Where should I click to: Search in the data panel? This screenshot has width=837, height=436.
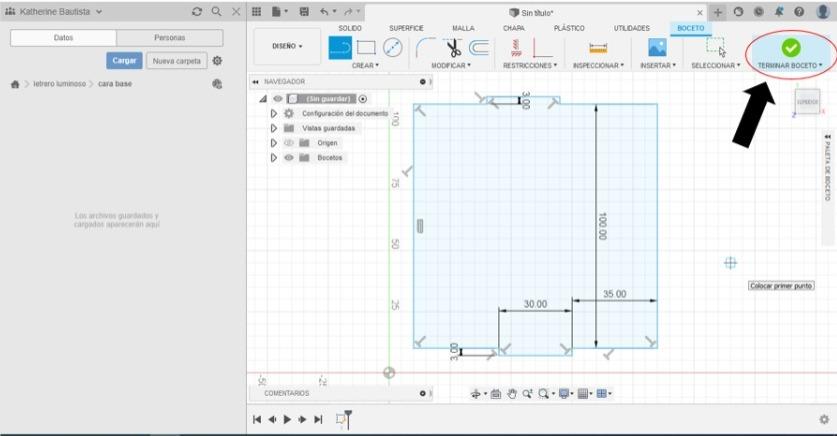[x=216, y=11]
